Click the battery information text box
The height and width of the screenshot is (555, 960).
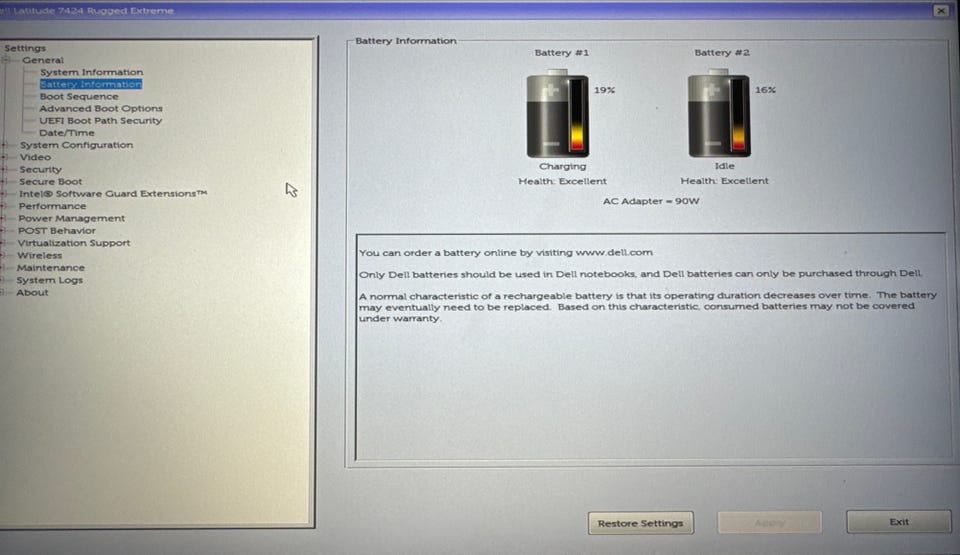click(x=651, y=346)
